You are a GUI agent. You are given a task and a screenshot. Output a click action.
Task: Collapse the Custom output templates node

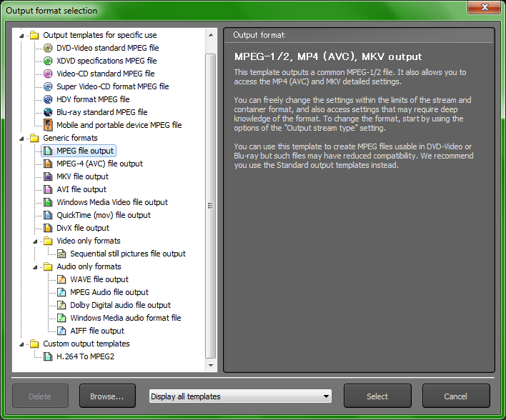click(21, 344)
